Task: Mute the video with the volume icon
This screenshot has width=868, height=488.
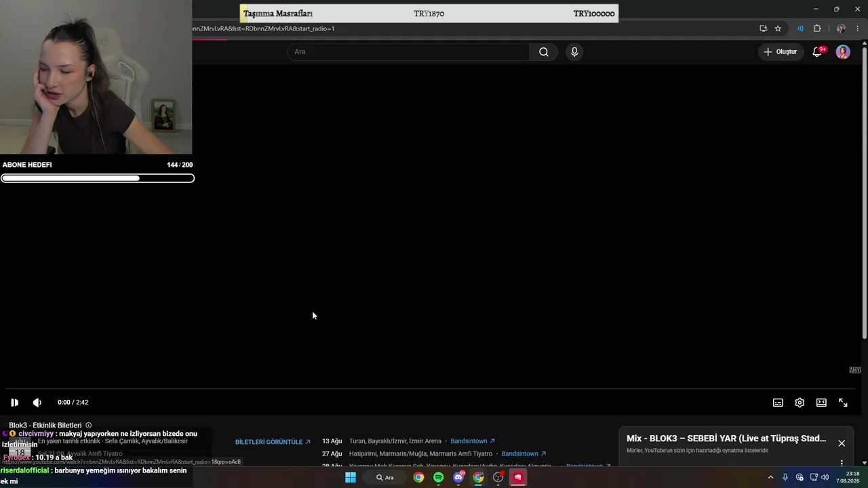Action: click(x=37, y=403)
